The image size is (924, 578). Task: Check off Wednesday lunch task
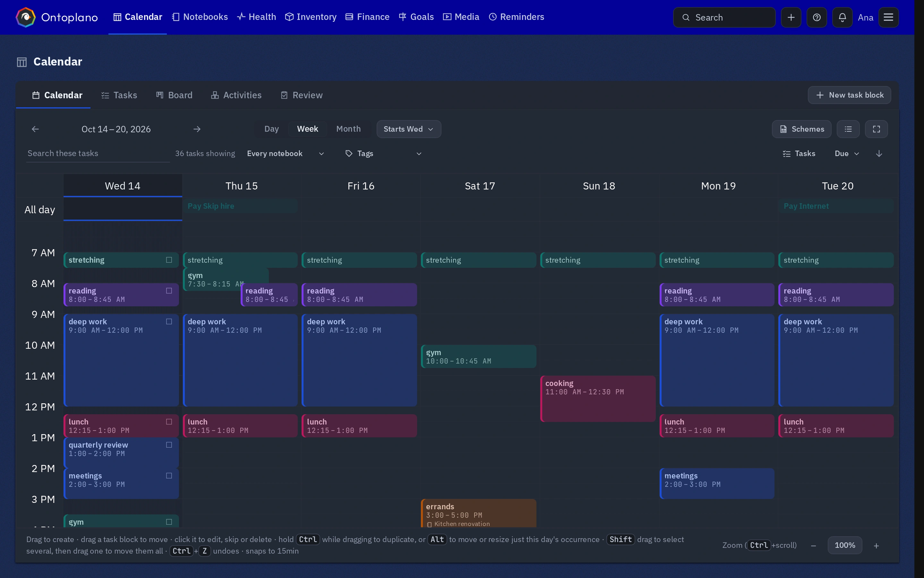169,422
